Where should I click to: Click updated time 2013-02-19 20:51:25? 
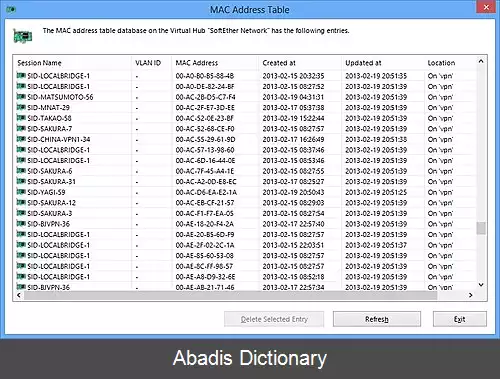pos(376,192)
